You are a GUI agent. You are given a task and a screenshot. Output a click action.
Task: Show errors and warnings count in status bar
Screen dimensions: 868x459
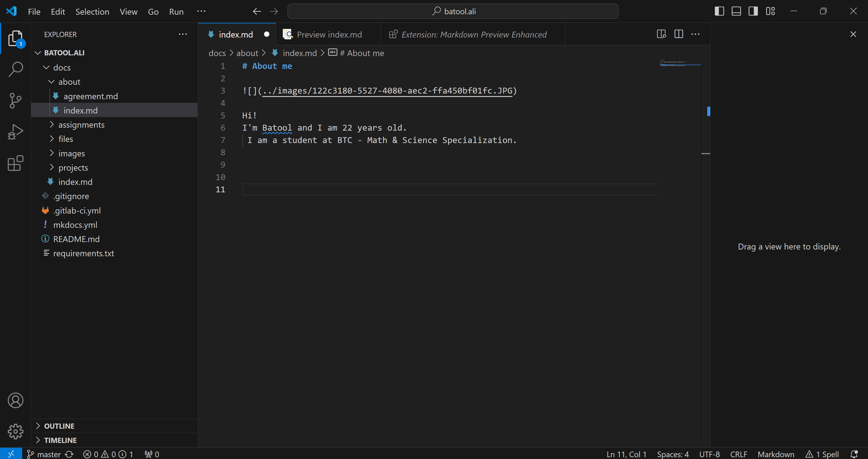click(x=108, y=454)
